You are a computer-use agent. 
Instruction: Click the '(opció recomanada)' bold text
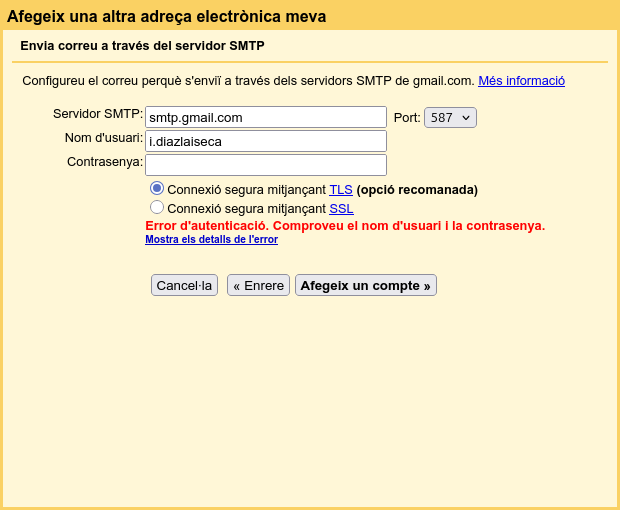pos(417,190)
